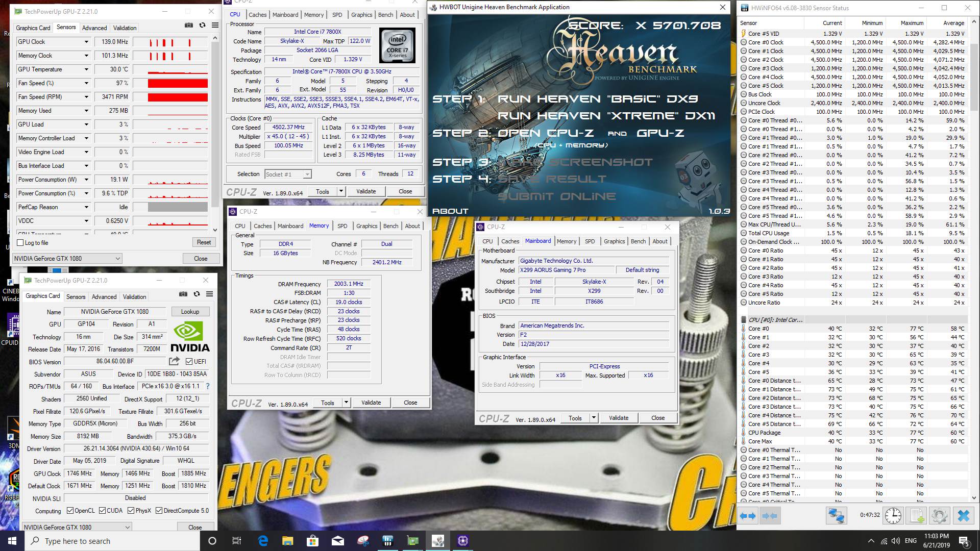Open Microsoft Store from taskbar
Viewport: 980px width, 551px height.
pos(312,541)
